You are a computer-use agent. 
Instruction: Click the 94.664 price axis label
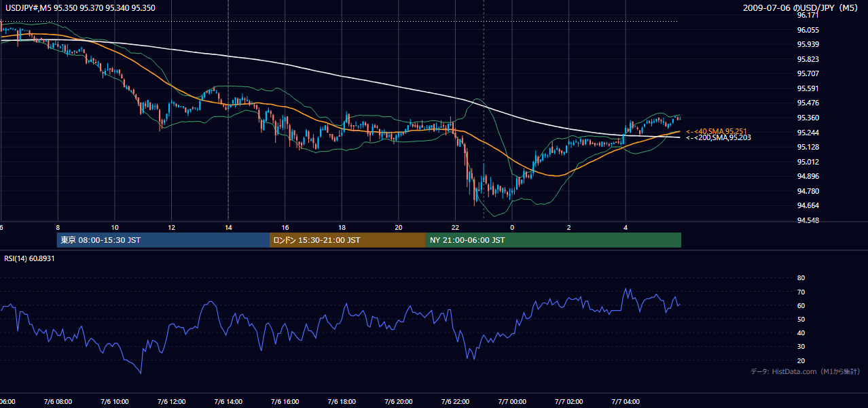point(808,205)
